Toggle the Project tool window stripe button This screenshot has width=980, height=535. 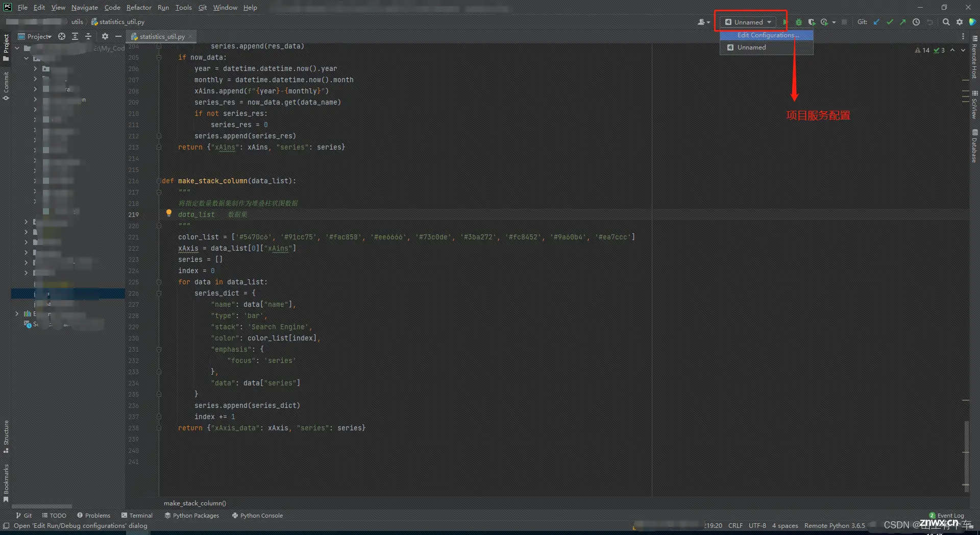click(6, 47)
